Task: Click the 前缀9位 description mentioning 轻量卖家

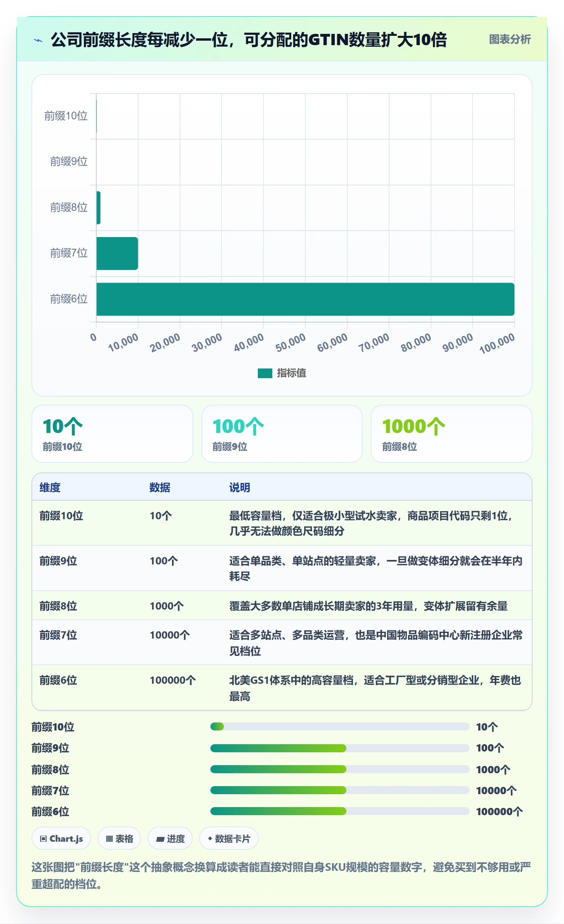Action: [376, 569]
